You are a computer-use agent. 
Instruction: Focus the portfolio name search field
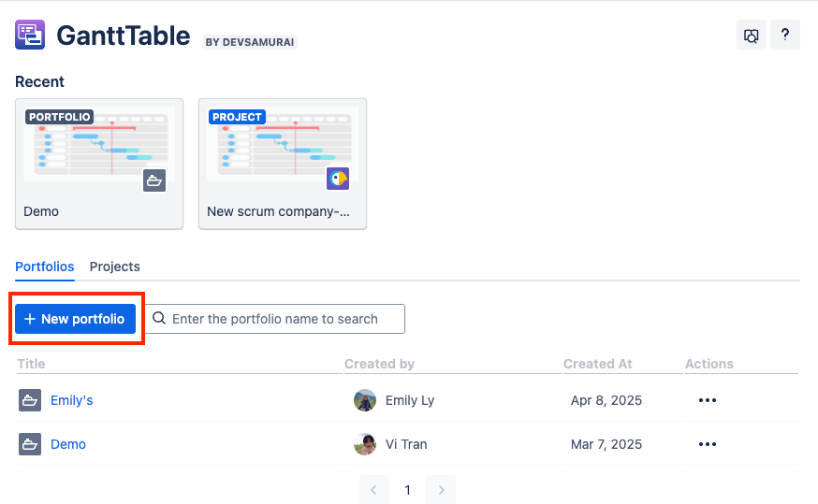click(275, 319)
